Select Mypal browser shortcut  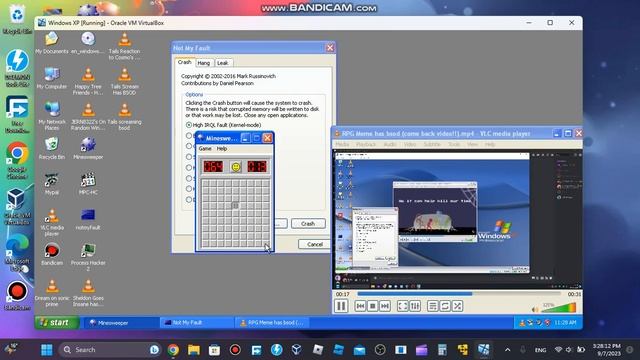click(x=51, y=184)
